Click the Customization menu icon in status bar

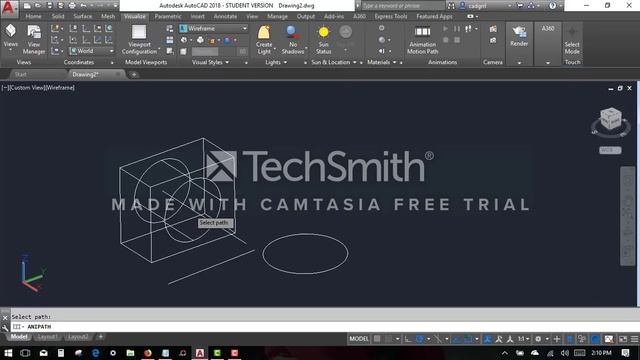point(634,339)
